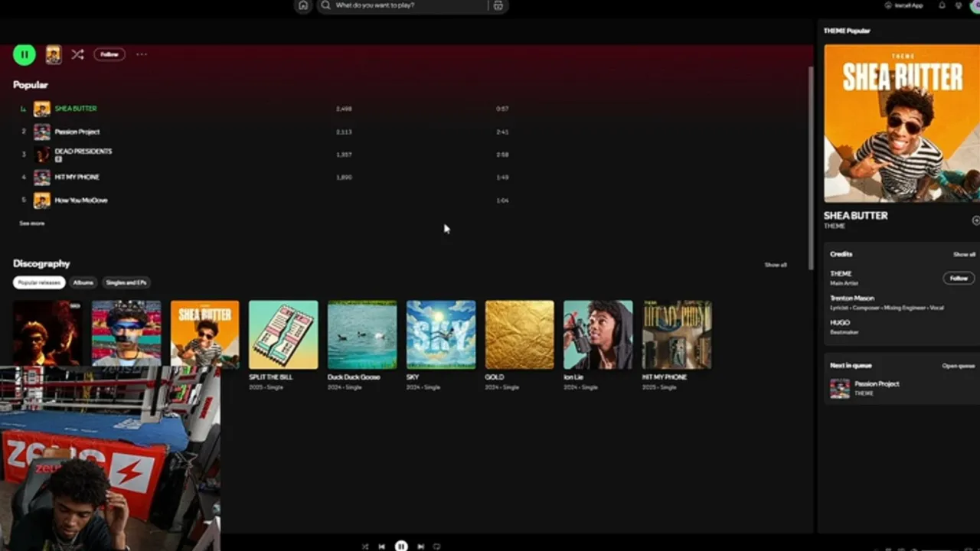Screen dimensions: 980x551
Task: Open the SHEA BUTTER cover in Discography
Action: 204,334
